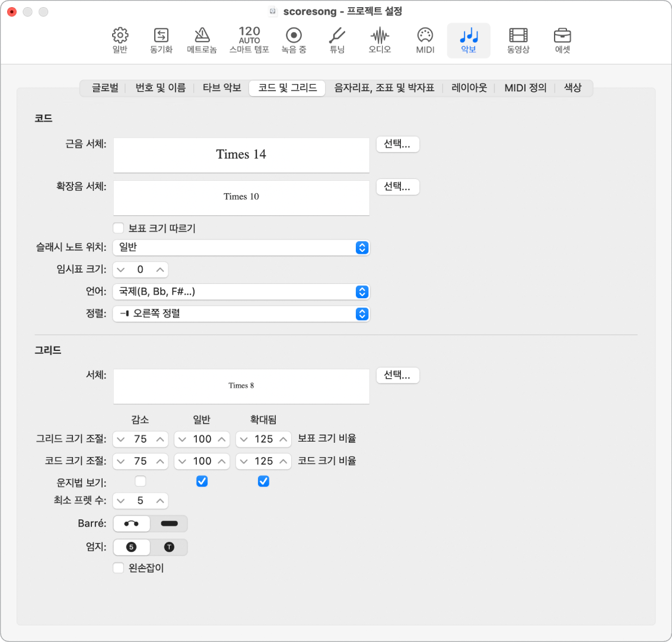Open the 동영상 movie settings

(518, 40)
